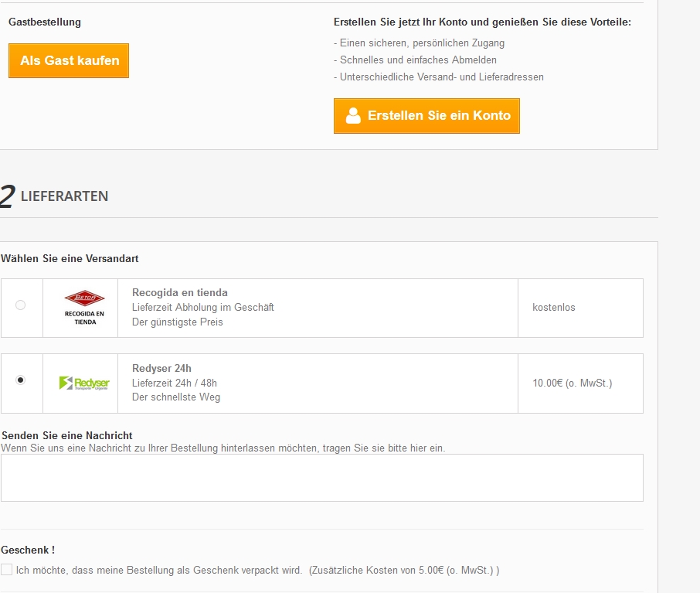Click the kostenlos price cell
Image resolution: width=700 pixels, height=593 pixels.
(x=554, y=308)
